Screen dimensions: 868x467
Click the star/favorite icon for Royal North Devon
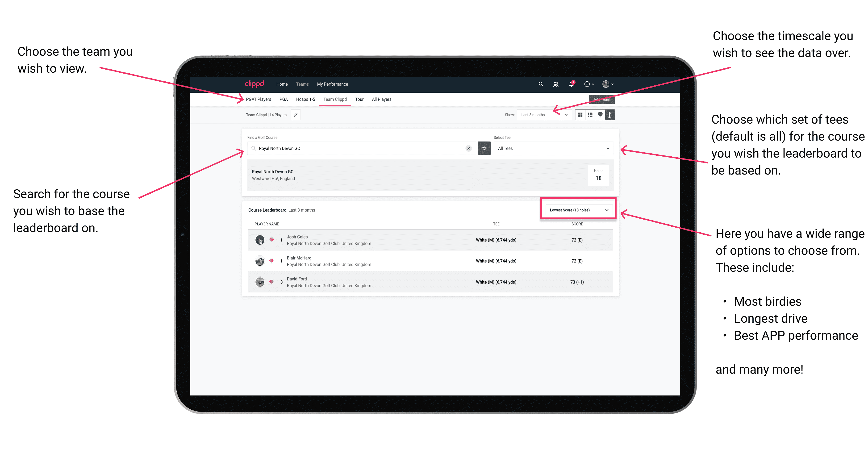(484, 148)
